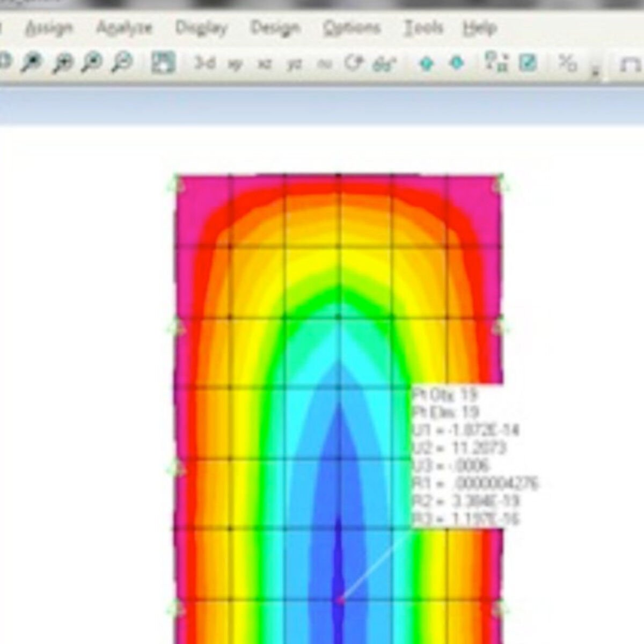
Task: Open the Options menu
Action: (x=352, y=27)
